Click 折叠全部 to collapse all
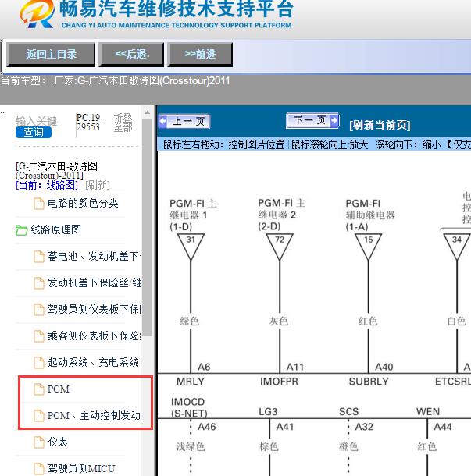This screenshot has height=476, width=471. [x=123, y=123]
